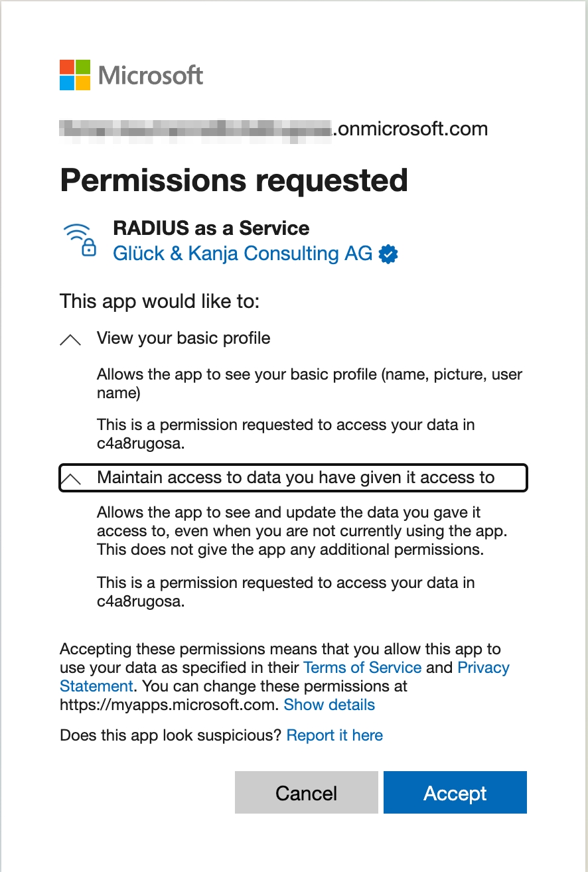Click the Microsoft wordmark text
The width and height of the screenshot is (588, 872).
(151, 75)
